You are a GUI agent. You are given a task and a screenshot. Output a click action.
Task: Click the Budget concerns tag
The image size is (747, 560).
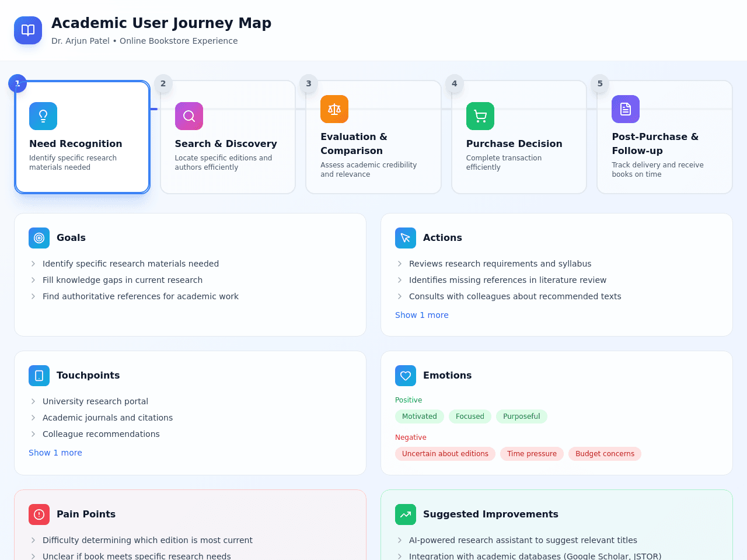coord(605,454)
